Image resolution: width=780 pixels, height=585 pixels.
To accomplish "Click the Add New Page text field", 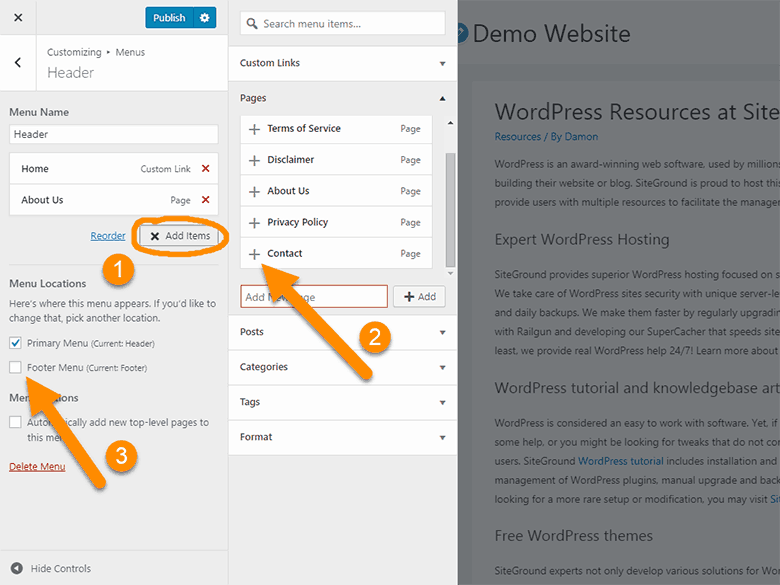I will tap(314, 296).
